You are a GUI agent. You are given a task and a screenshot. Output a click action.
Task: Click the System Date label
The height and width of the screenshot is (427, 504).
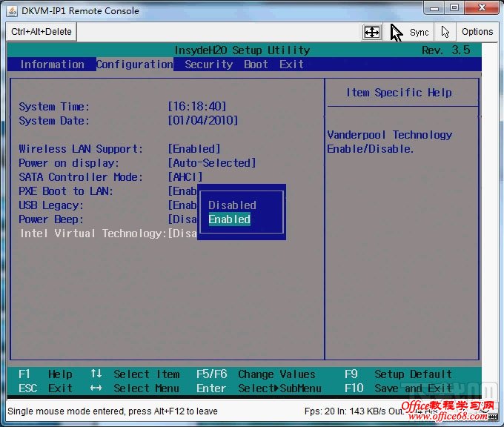point(53,121)
